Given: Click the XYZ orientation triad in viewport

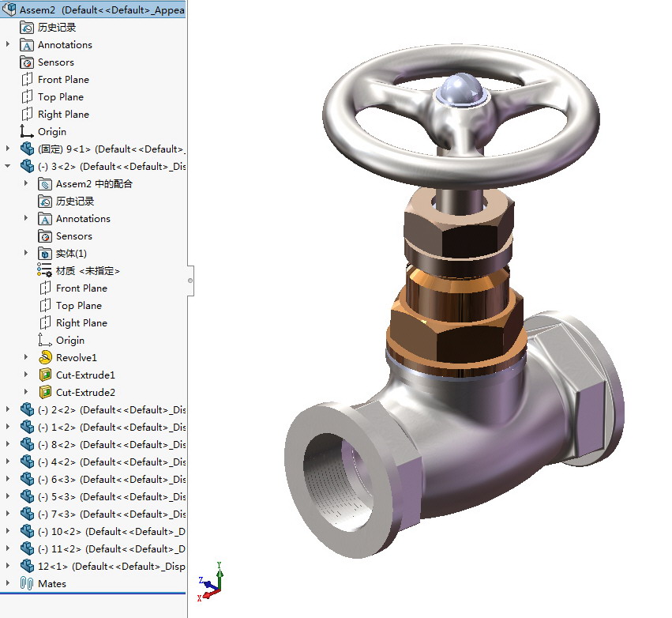Looking at the screenshot, I should [x=211, y=582].
